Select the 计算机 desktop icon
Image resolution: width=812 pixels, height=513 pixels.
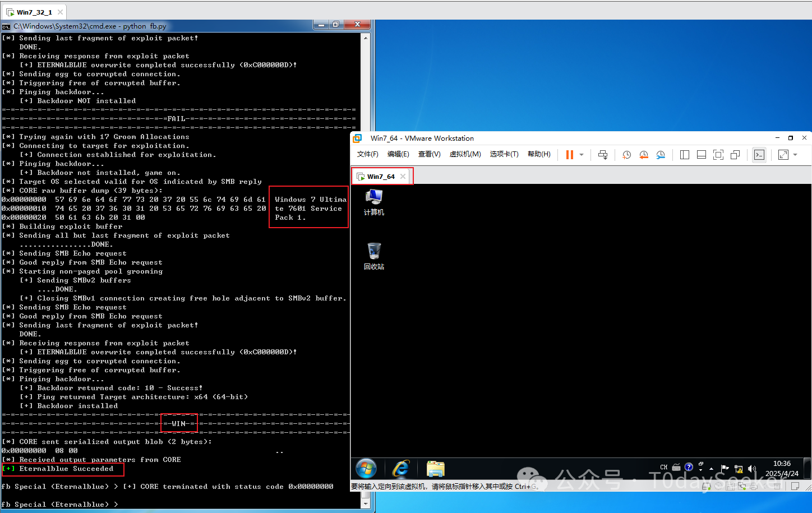[x=374, y=202]
